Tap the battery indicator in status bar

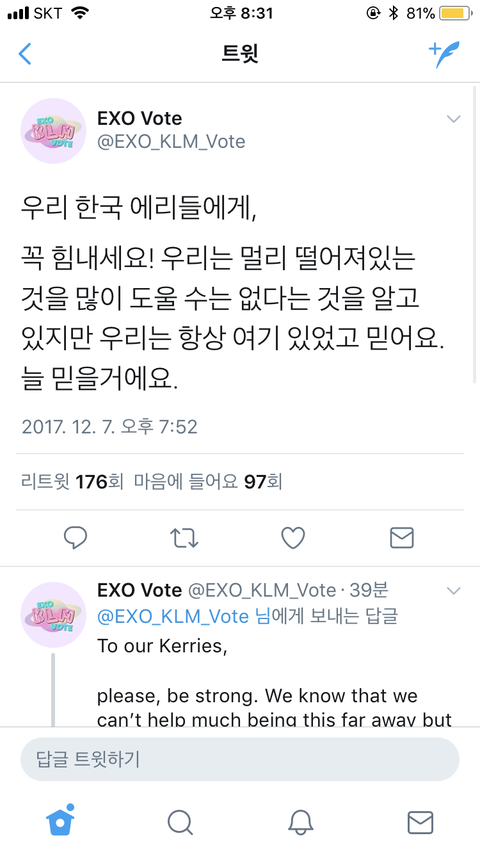[455, 14]
